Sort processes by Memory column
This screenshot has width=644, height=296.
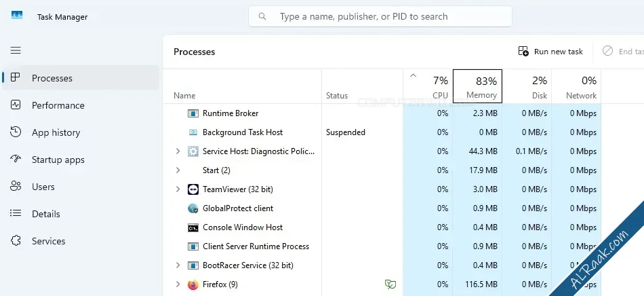click(477, 86)
